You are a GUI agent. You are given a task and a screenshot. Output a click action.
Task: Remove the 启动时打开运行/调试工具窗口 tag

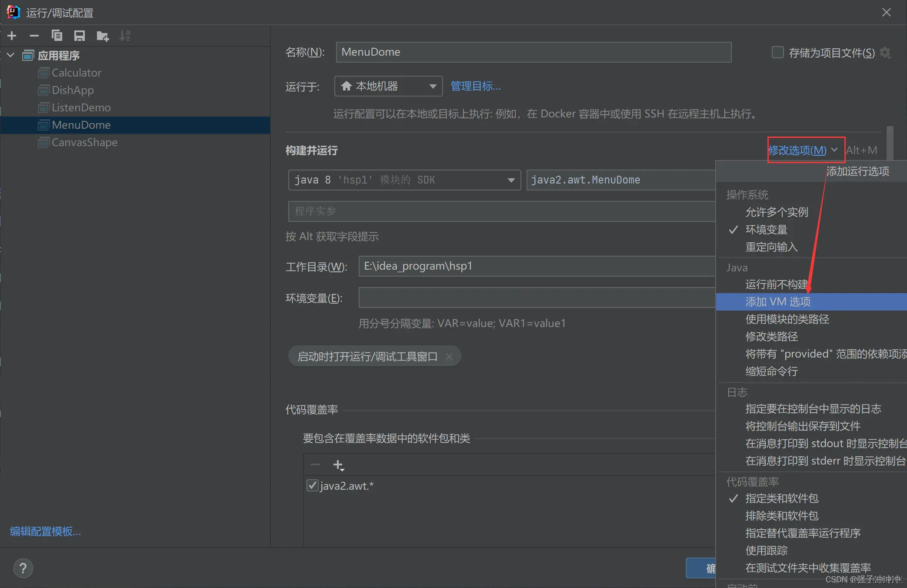coord(449,356)
